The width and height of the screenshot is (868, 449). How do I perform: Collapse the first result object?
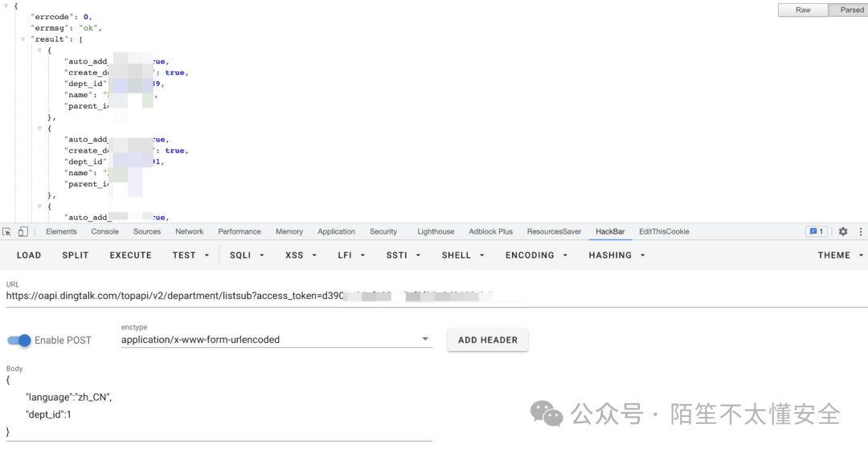click(x=40, y=51)
